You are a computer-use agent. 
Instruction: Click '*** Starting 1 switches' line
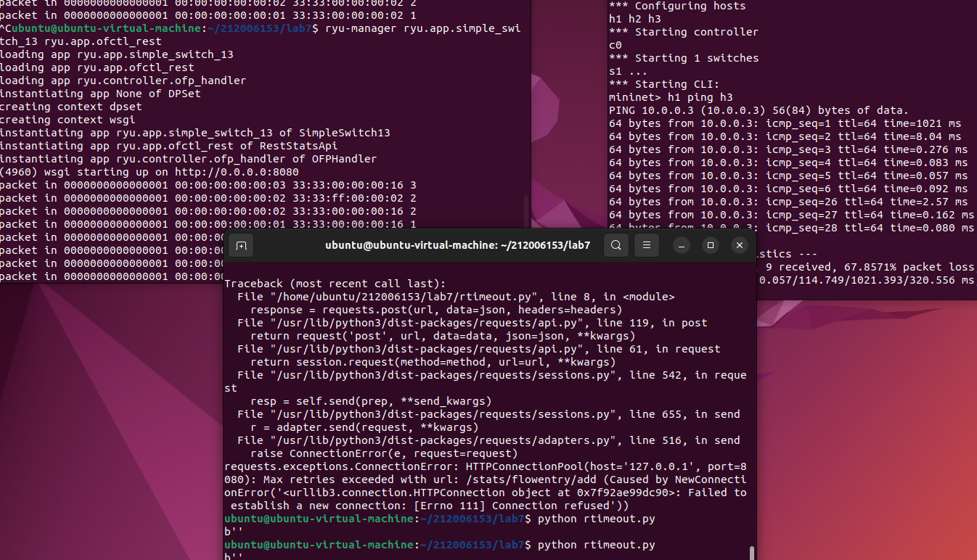[x=684, y=58]
